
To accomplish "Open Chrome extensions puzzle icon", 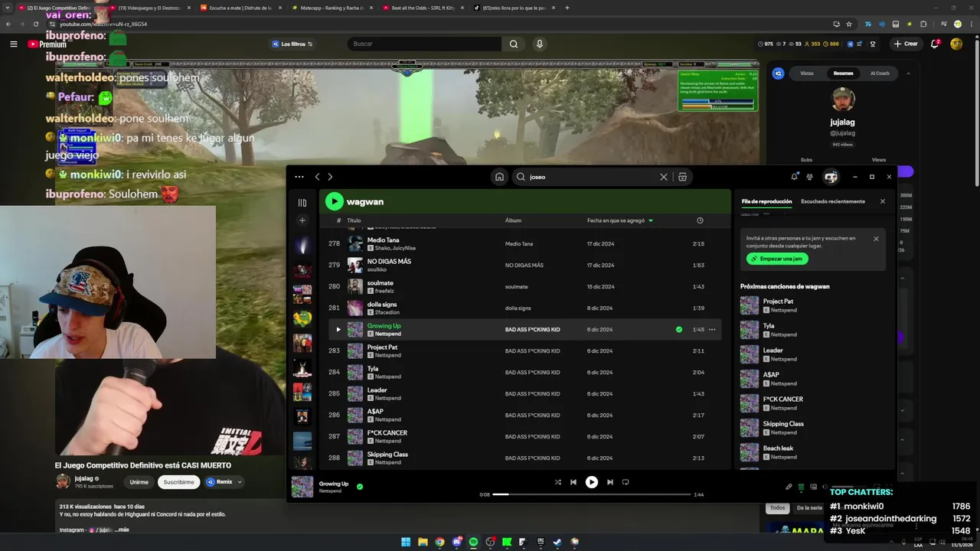I will point(923,24).
